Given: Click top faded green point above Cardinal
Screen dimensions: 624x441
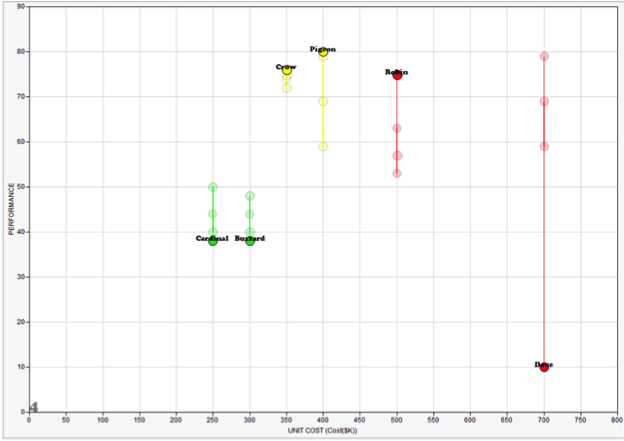Looking at the screenshot, I should 213,187.
